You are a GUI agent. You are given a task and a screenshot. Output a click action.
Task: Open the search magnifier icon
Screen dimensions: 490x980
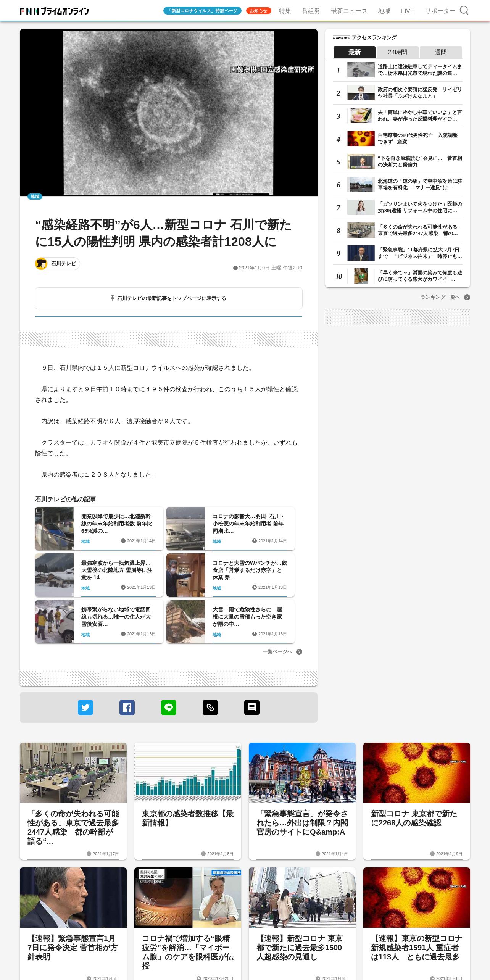point(464,10)
